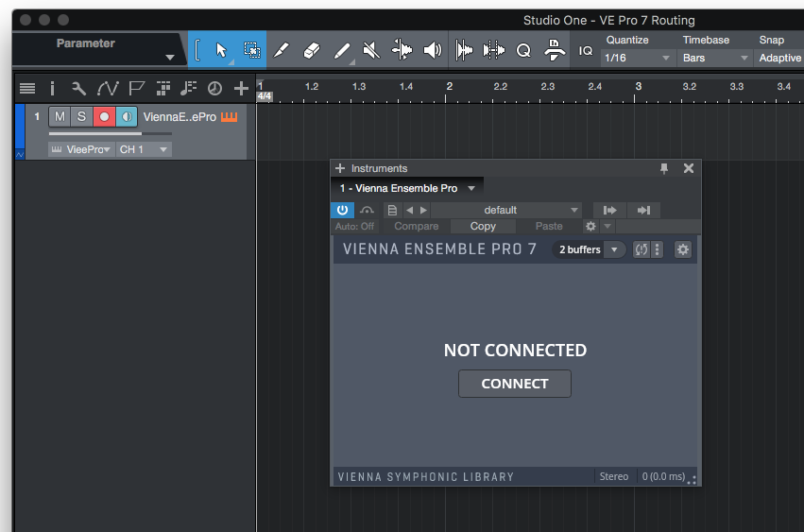Click the VE Pro sync/preserve icon
The image size is (804, 532).
click(641, 249)
